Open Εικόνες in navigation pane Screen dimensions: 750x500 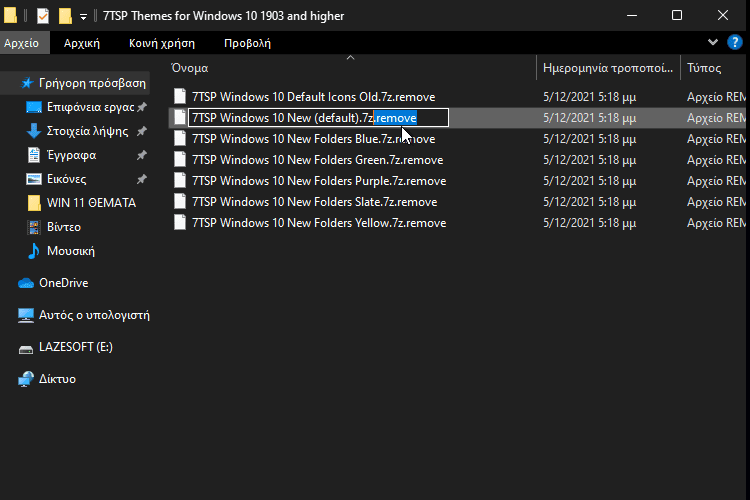pos(66,179)
